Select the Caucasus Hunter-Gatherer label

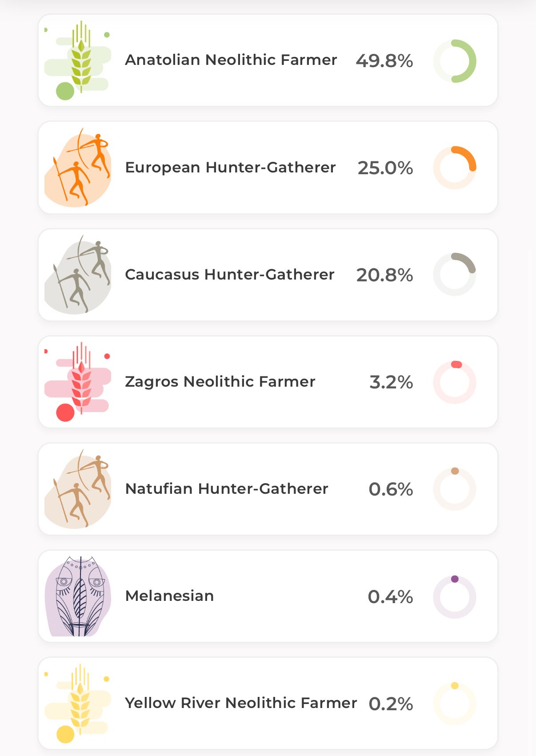coord(229,274)
